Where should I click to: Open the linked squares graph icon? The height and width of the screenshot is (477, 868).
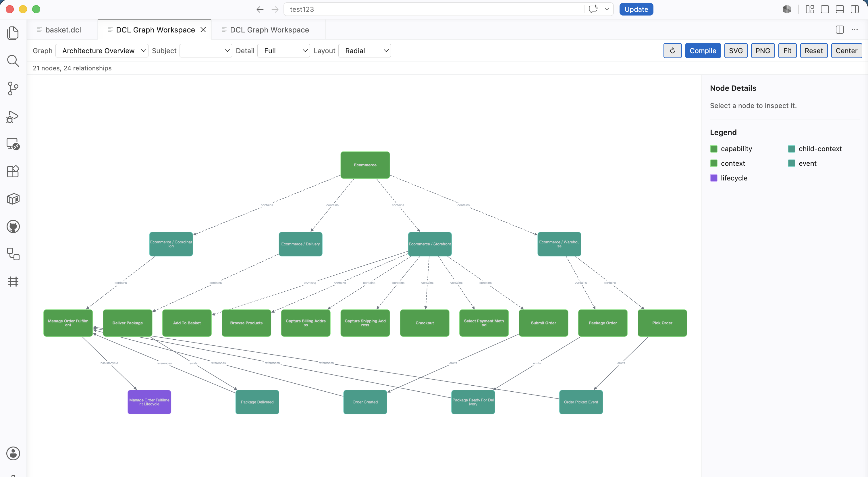click(x=13, y=254)
